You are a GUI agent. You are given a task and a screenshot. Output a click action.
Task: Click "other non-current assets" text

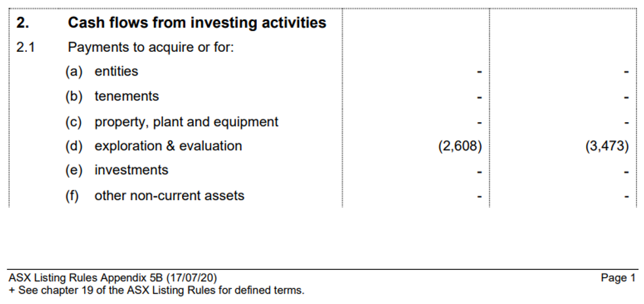(170, 196)
